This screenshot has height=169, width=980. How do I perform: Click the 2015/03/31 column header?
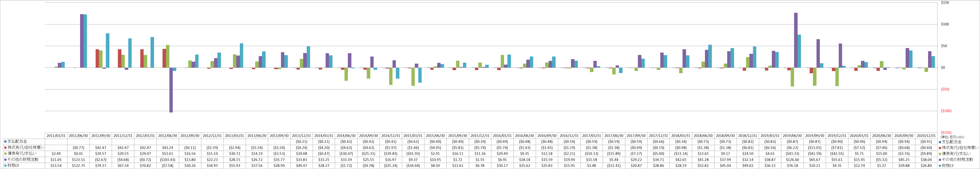pyautogui.click(x=413, y=136)
